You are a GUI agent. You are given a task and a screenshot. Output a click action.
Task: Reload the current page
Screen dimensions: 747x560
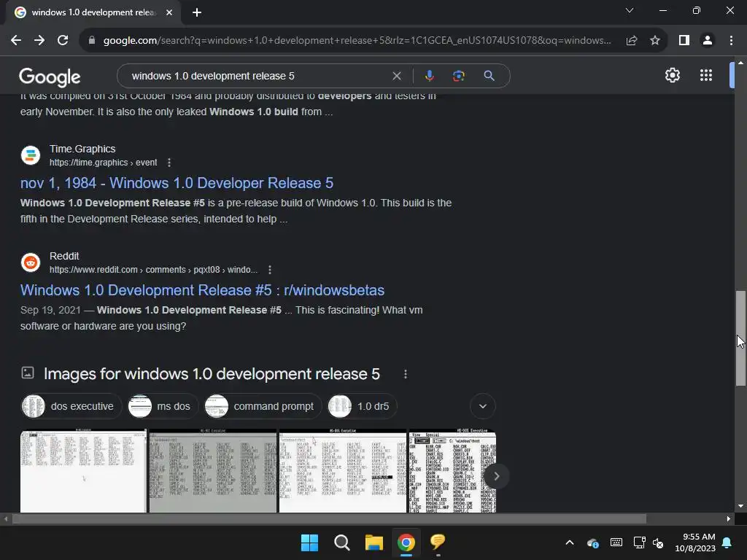coord(63,41)
